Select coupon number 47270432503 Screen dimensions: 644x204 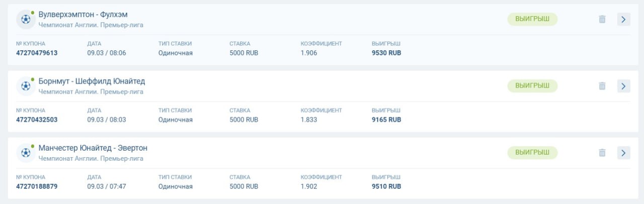37,120
